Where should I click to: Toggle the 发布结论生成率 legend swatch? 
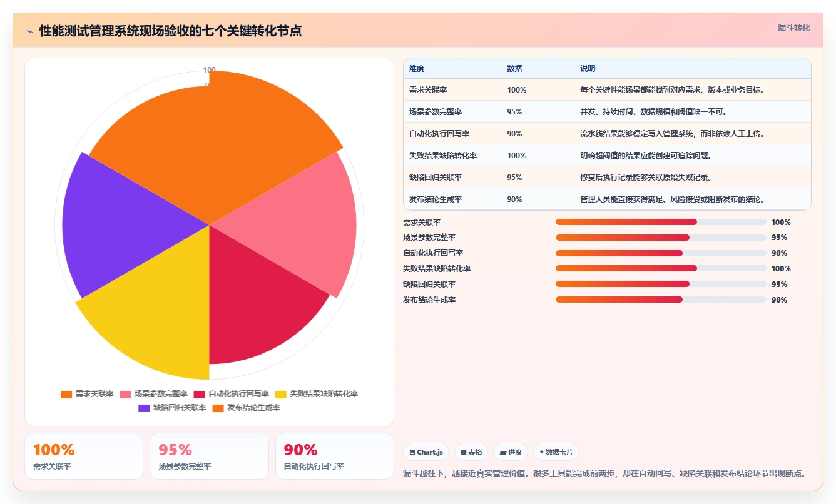(x=218, y=408)
